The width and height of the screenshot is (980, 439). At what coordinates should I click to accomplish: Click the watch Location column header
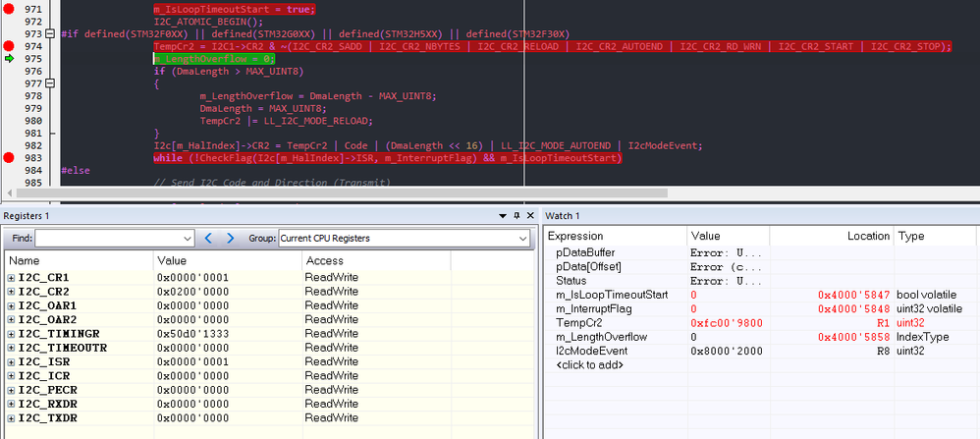pyautogui.click(x=832, y=237)
